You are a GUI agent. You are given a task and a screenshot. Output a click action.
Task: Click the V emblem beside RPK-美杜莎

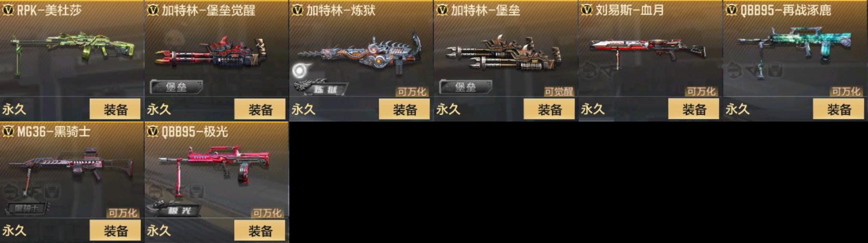(x=8, y=10)
